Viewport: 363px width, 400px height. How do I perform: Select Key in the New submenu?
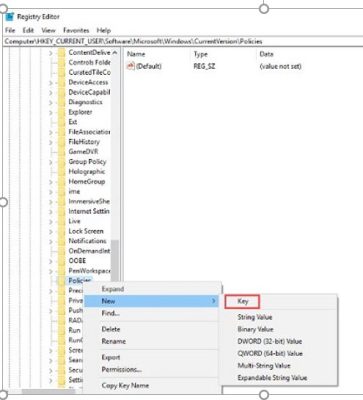pyautogui.click(x=242, y=301)
